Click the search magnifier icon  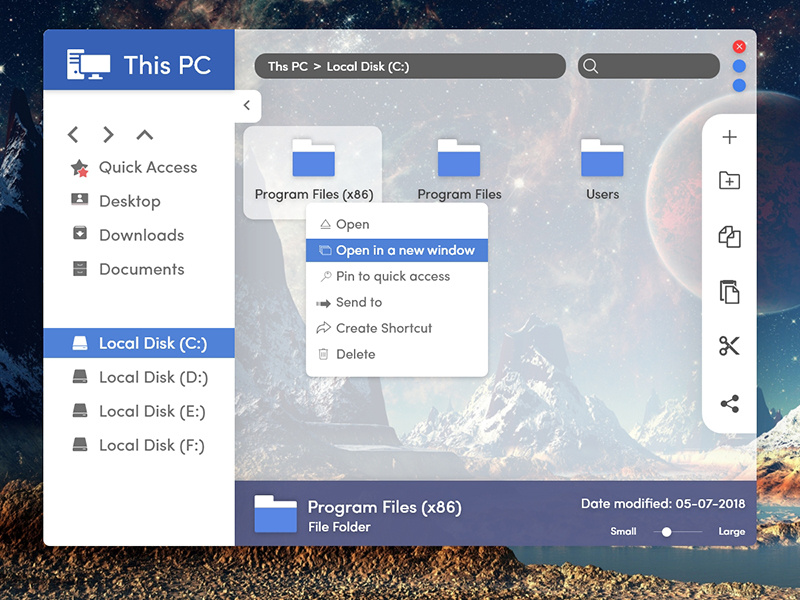click(x=590, y=66)
